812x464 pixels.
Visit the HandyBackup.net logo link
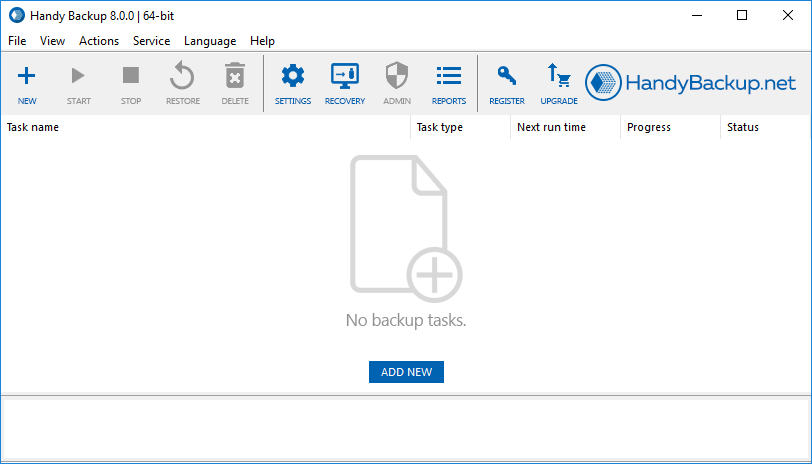[x=691, y=83]
